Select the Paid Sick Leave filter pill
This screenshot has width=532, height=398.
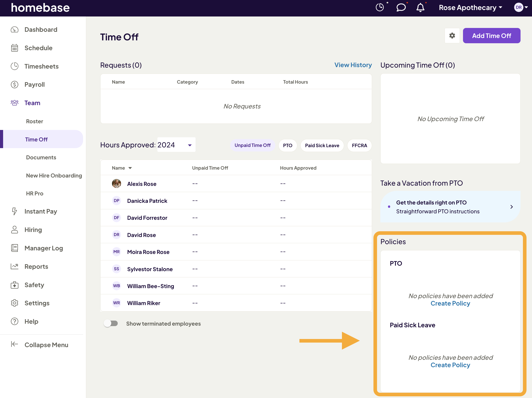[322, 145]
